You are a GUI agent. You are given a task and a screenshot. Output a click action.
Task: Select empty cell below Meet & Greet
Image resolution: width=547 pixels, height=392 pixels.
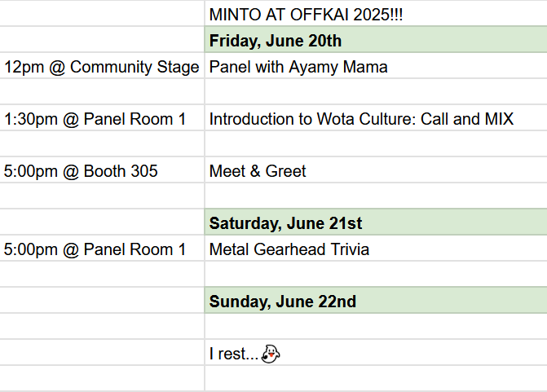(x=376, y=196)
